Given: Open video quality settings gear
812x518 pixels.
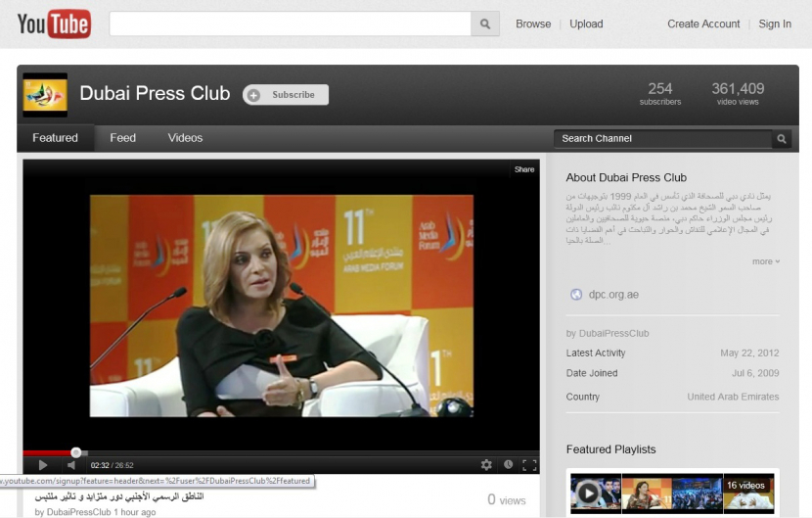Looking at the screenshot, I should [x=486, y=464].
